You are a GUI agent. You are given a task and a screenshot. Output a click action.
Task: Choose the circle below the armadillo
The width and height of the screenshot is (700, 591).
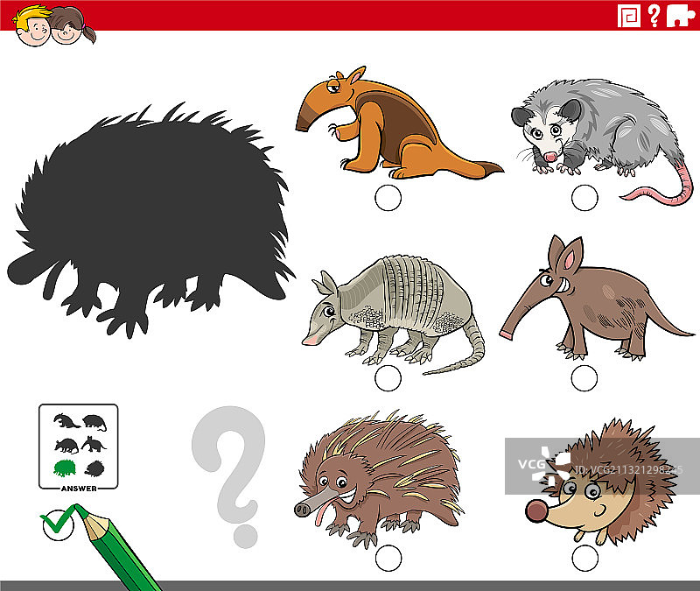point(388,378)
